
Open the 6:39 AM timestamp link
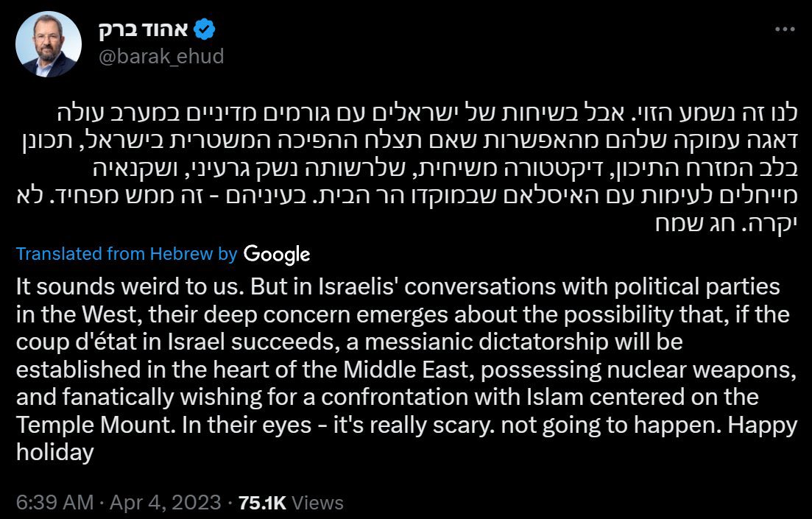[x=54, y=503]
